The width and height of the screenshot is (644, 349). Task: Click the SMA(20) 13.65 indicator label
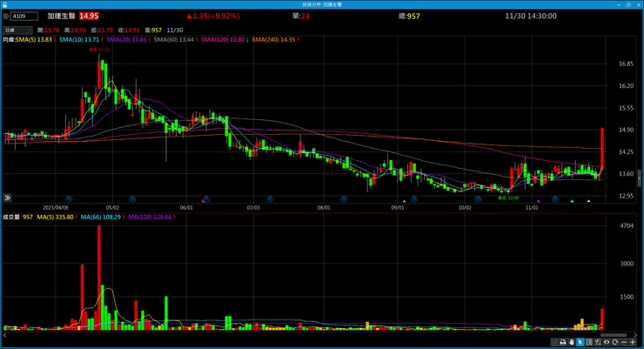[x=126, y=39]
